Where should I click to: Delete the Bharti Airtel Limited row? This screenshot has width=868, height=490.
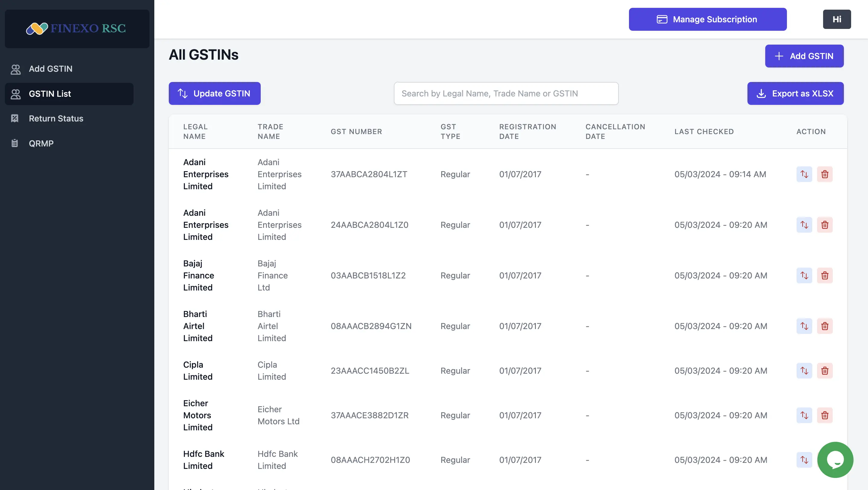pos(825,326)
